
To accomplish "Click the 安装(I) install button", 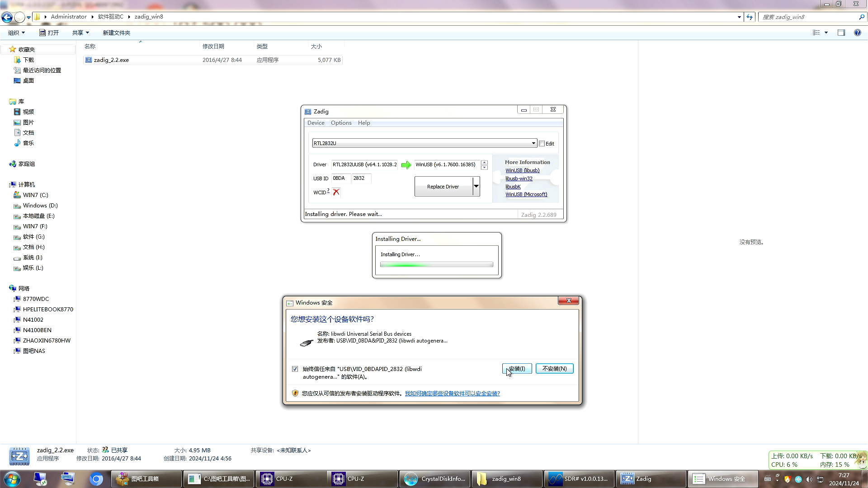I will pos(517,369).
